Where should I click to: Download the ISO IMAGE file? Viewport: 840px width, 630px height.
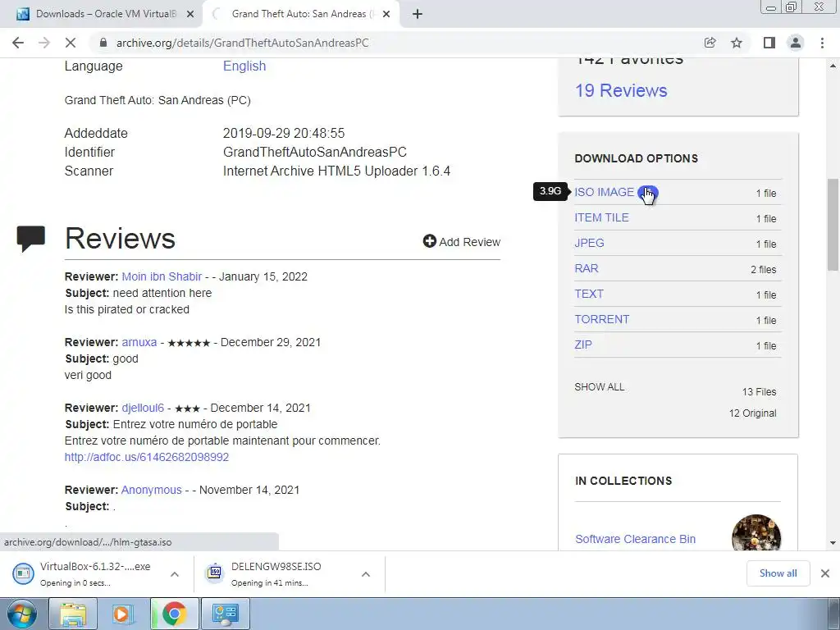tap(605, 192)
